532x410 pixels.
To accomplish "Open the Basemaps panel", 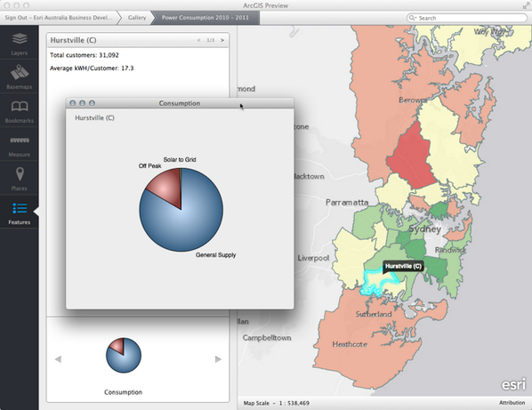I will pyautogui.click(x=20, y=76).
